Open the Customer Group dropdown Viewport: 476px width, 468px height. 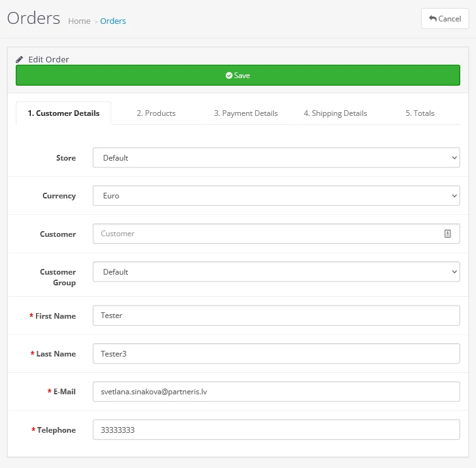tap(276, 272)
